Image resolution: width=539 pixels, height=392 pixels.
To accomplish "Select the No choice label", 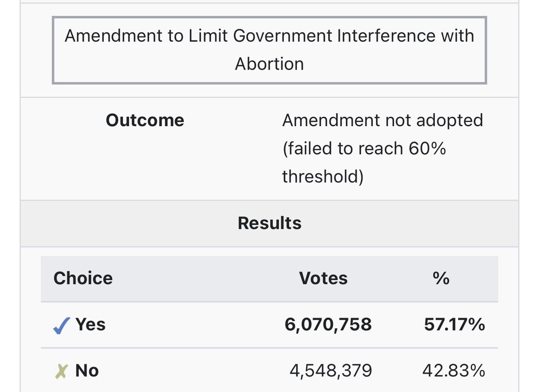I will 87,371.
